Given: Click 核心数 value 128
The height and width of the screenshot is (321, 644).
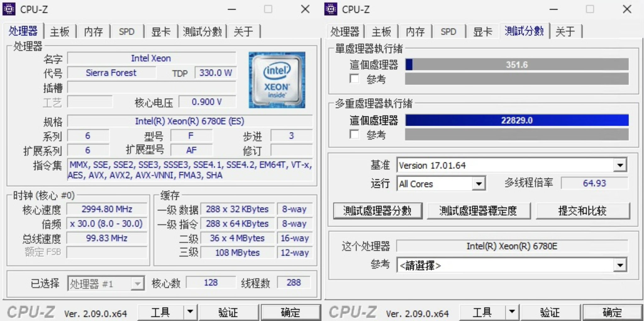Looking at the screenshot, I should pyautogui.click(x=211, y=282).
